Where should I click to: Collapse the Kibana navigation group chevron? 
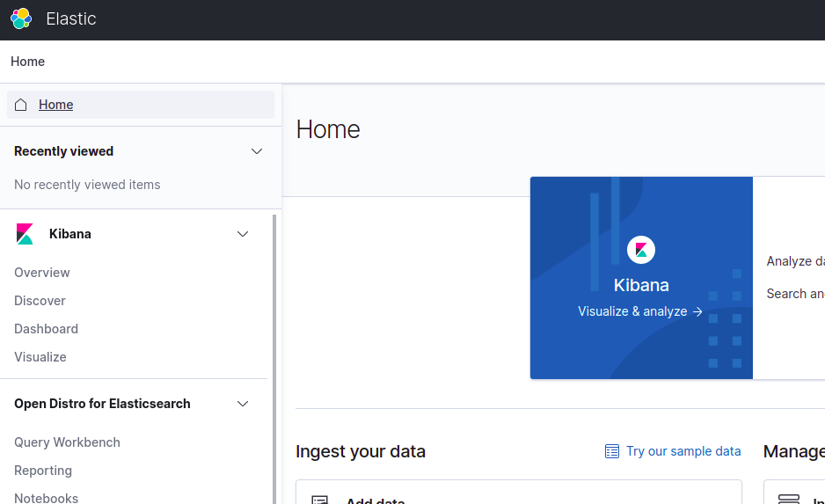(x=243, y=234)
